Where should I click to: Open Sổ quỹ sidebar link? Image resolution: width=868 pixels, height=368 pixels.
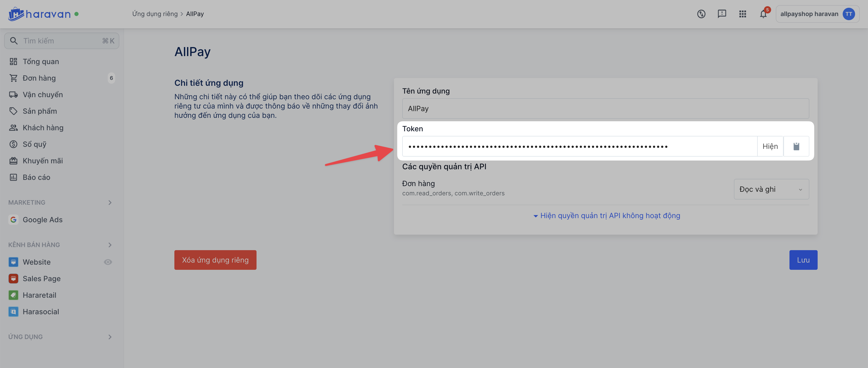[x=34, y=144]
